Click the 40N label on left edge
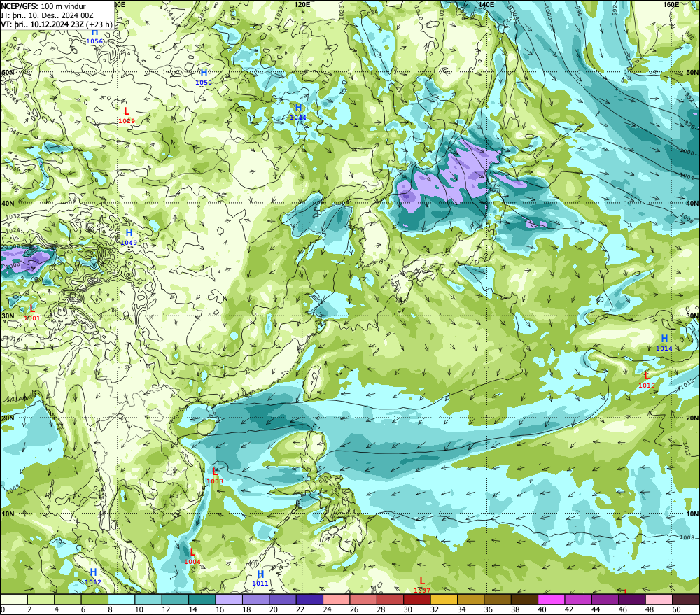 pyautogui.click(x=8, y=203)
